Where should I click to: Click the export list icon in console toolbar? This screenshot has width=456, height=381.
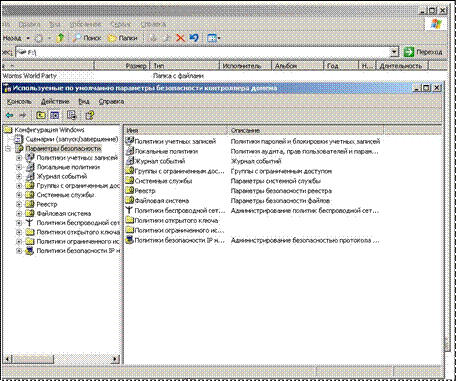coord(71,115)
